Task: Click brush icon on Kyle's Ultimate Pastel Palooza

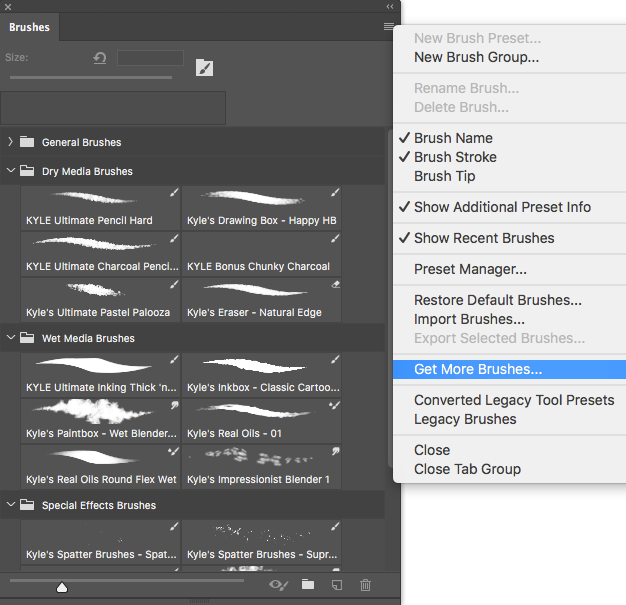Action: click(174, 285)
